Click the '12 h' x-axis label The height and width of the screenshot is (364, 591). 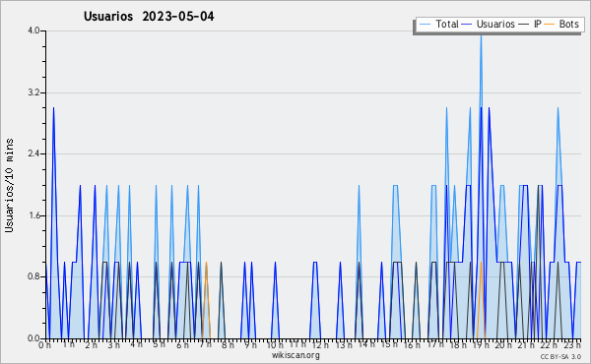[x=320, y=344]
